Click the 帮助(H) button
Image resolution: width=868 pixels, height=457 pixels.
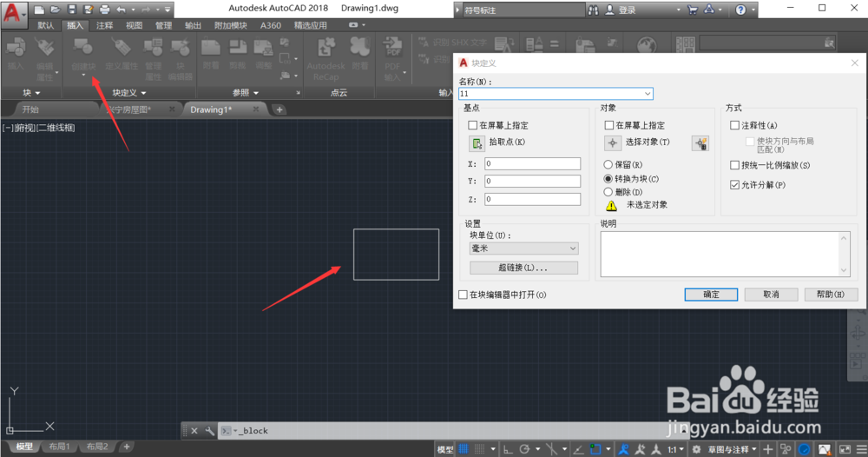tap(831, 295)
